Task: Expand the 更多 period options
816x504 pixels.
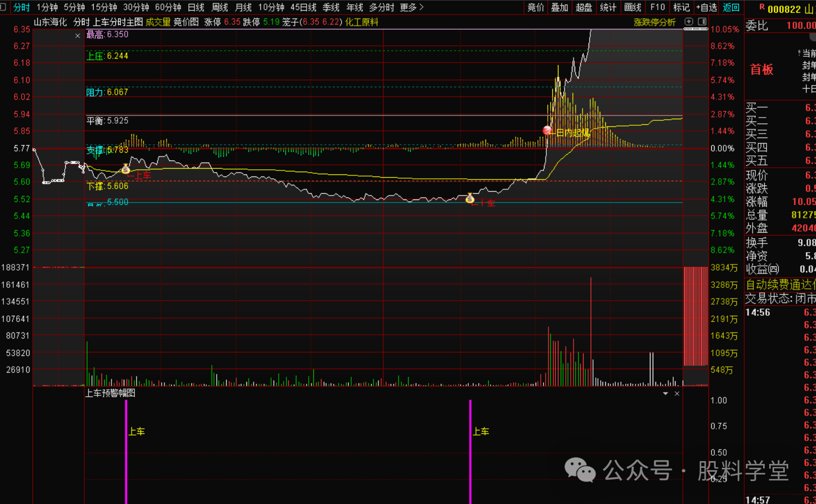Action: click(411, 7)
